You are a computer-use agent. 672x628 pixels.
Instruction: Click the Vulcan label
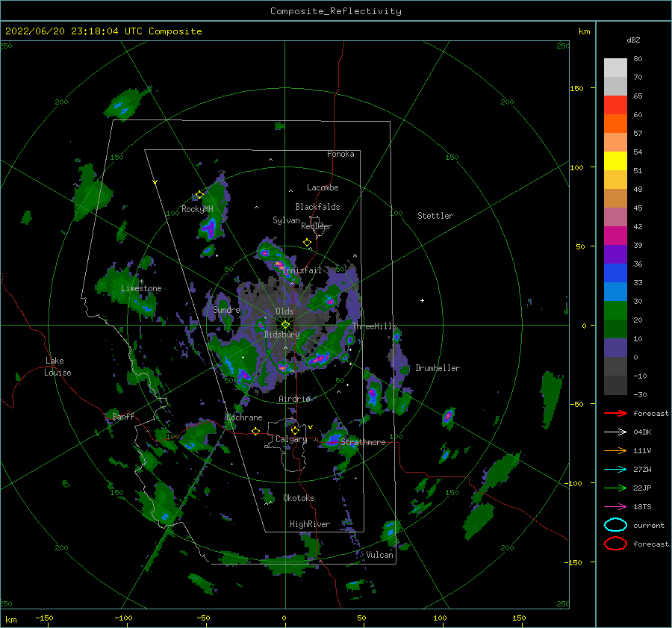point(380,555)
